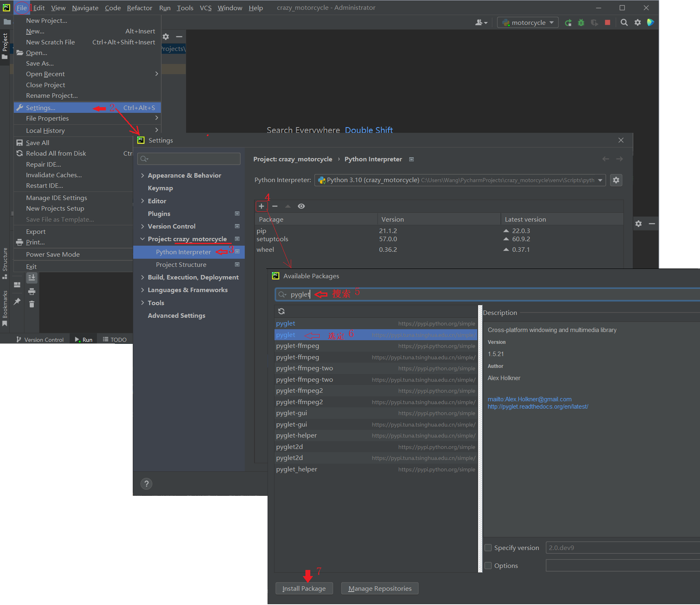Screen dimensions: 700x605
Task: Choose Save All from the File menu
Action: tap(37, 143)
